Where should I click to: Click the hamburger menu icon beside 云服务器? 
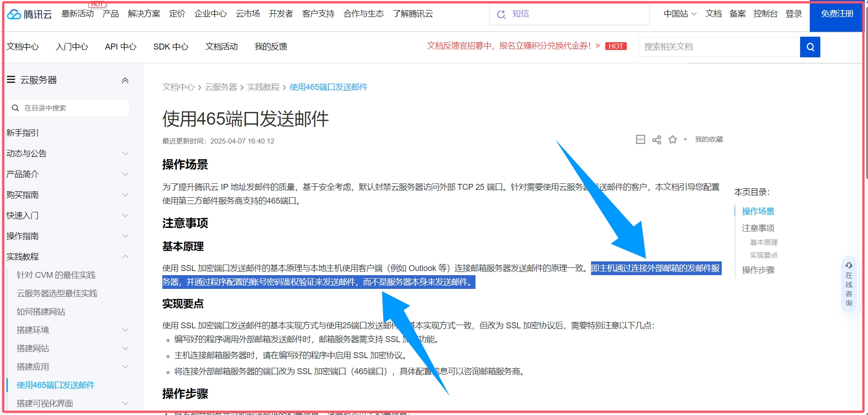click(x=11, y=80)
